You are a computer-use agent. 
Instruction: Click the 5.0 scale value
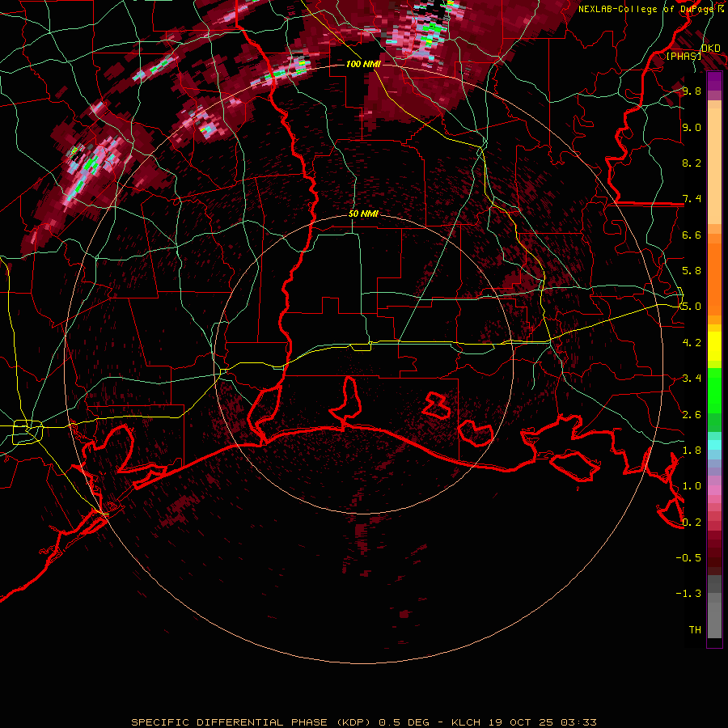pos(692,307)
